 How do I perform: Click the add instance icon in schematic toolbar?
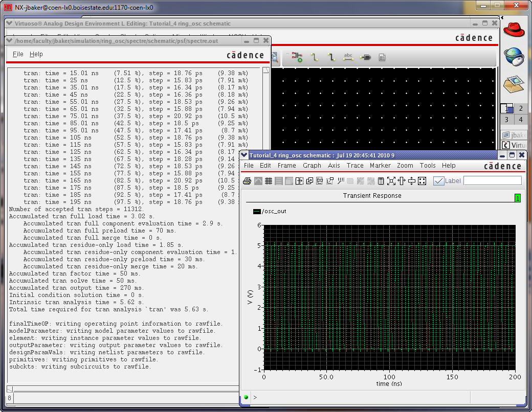coord(297,58)
